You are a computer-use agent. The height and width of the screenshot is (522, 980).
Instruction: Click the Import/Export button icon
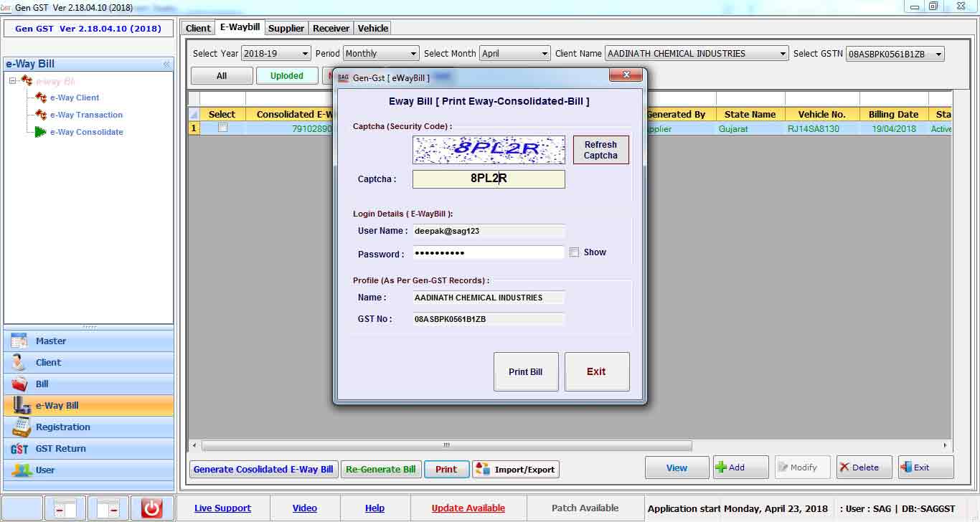(x=482, y=469)
